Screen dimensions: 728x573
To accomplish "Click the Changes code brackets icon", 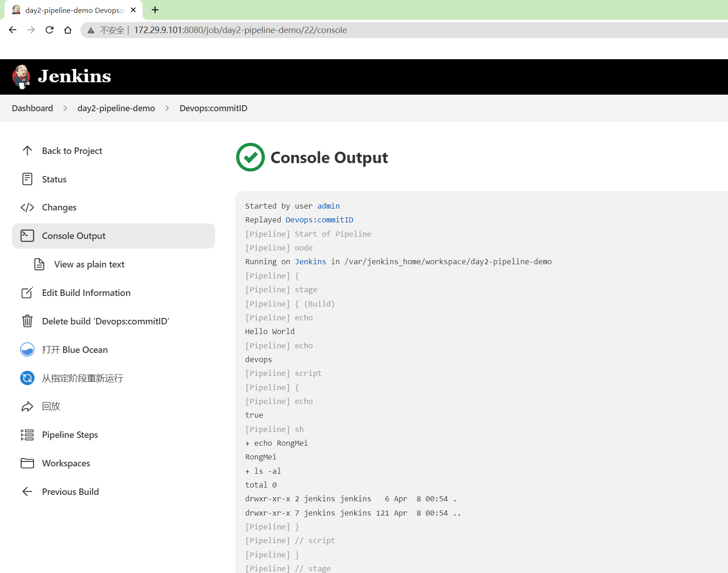I will click(27, 207).
